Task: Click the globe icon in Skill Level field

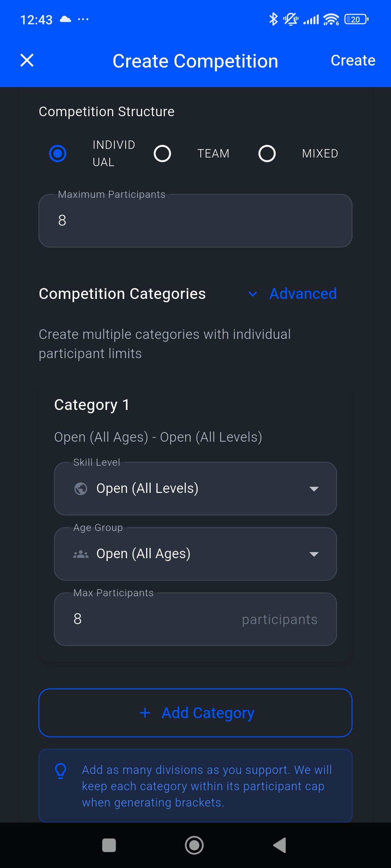Action: (81, 488)
